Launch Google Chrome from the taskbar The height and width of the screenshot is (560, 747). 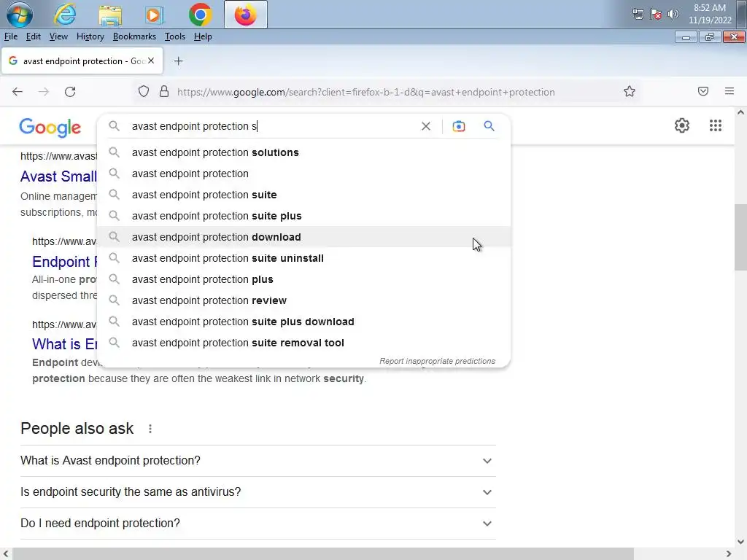(200, 15)
